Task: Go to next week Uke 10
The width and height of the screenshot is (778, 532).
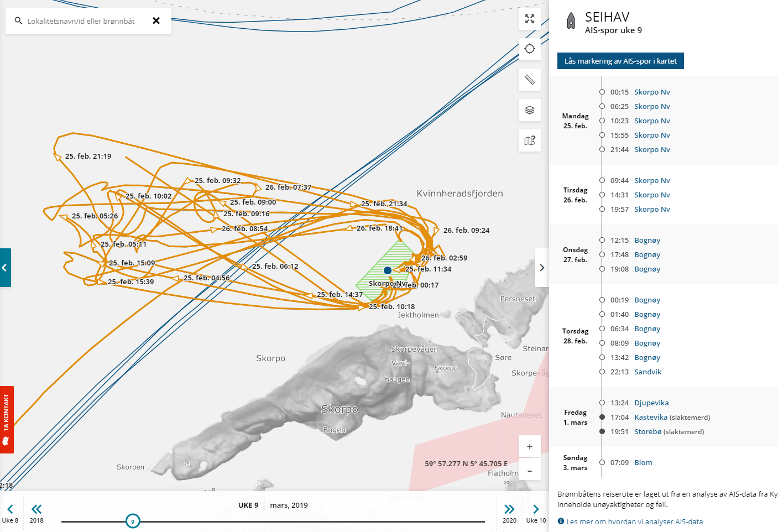Action: click(536, 513)
